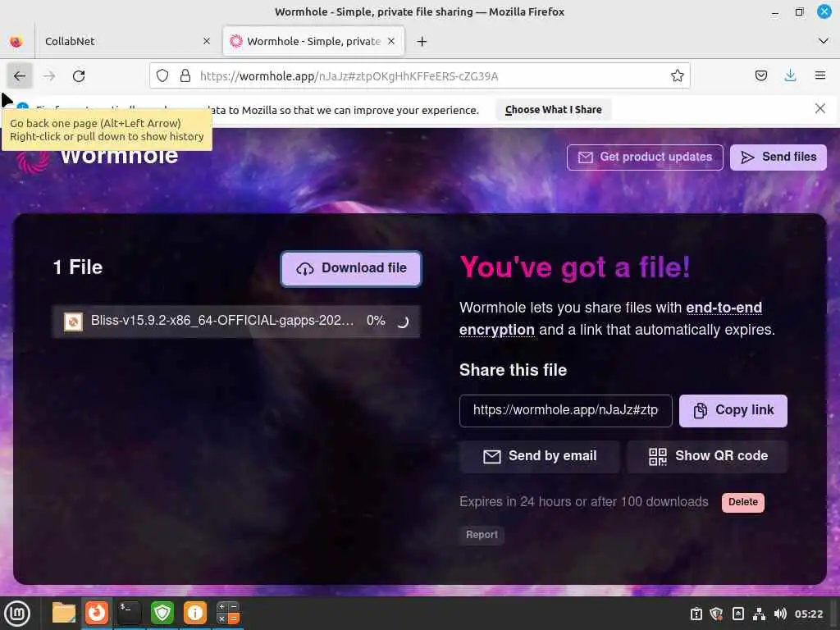Click the Bliss file thumbnail icon
The height and width of the screenshot is (630, 840).
point(73,322)
